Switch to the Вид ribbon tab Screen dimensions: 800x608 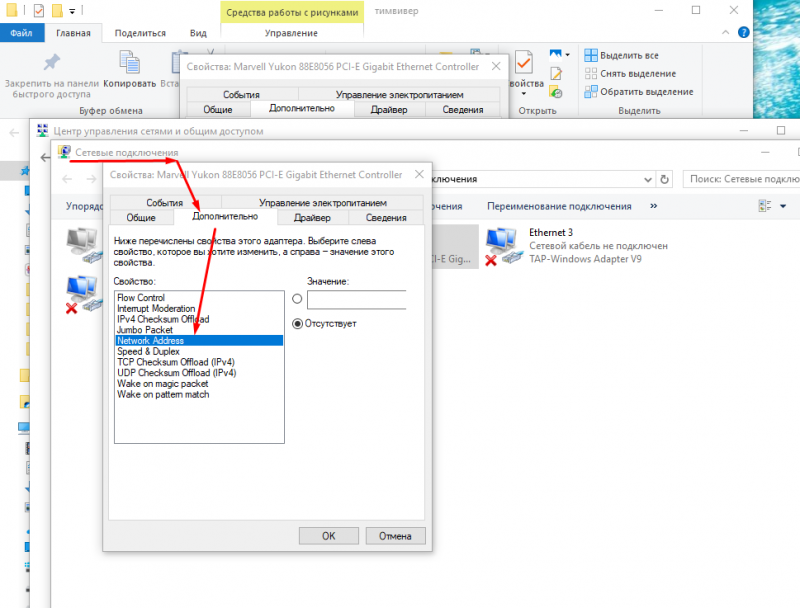click(x=198, y=32)
